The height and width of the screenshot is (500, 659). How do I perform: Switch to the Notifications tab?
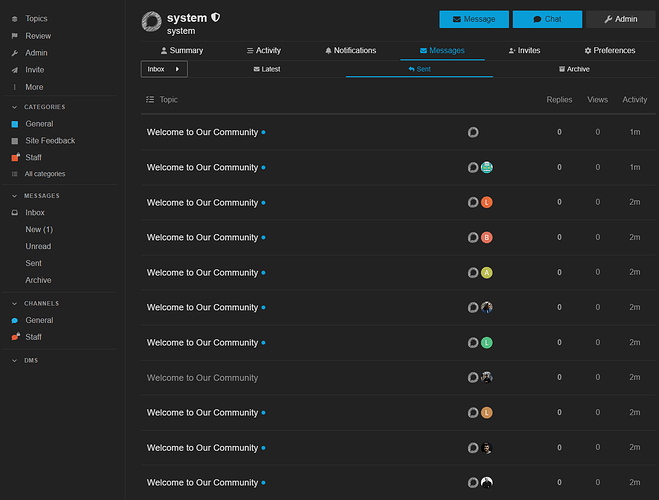coord(351,50)
